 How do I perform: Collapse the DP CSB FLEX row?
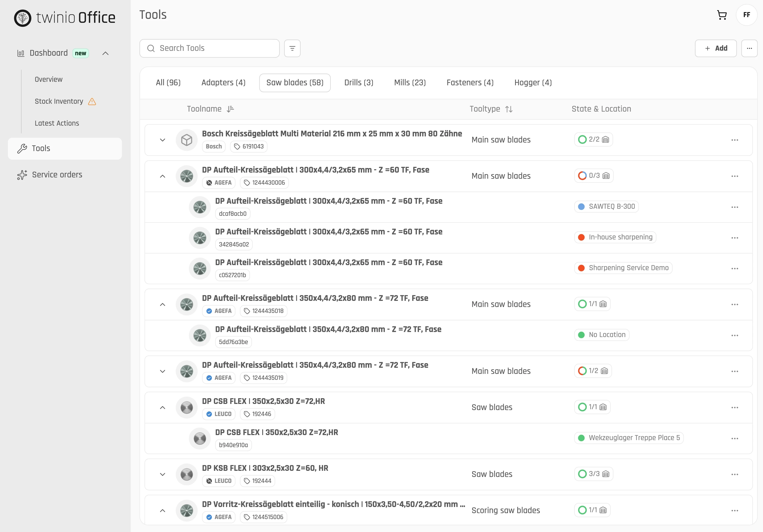pos(162,407)
